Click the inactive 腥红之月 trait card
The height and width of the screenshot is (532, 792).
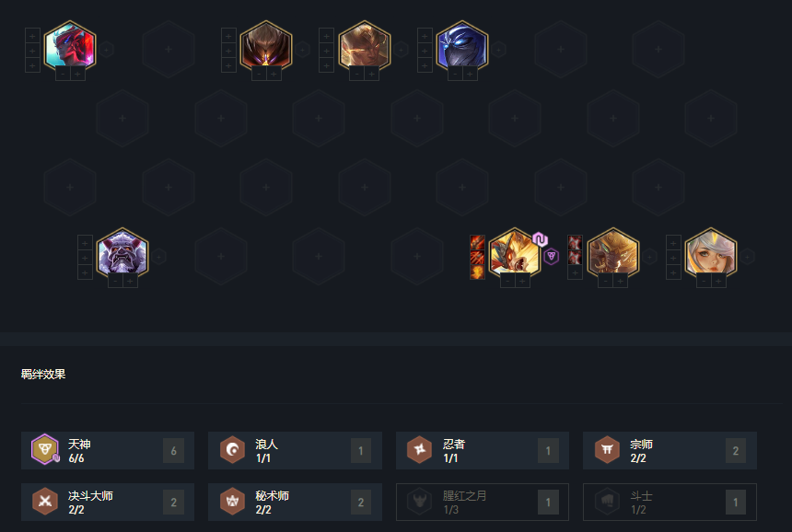(483, 503)
